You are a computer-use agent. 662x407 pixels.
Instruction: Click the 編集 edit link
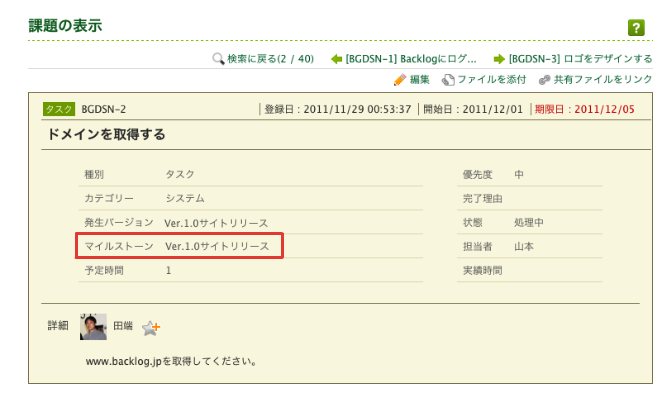(x=420, y=80)
